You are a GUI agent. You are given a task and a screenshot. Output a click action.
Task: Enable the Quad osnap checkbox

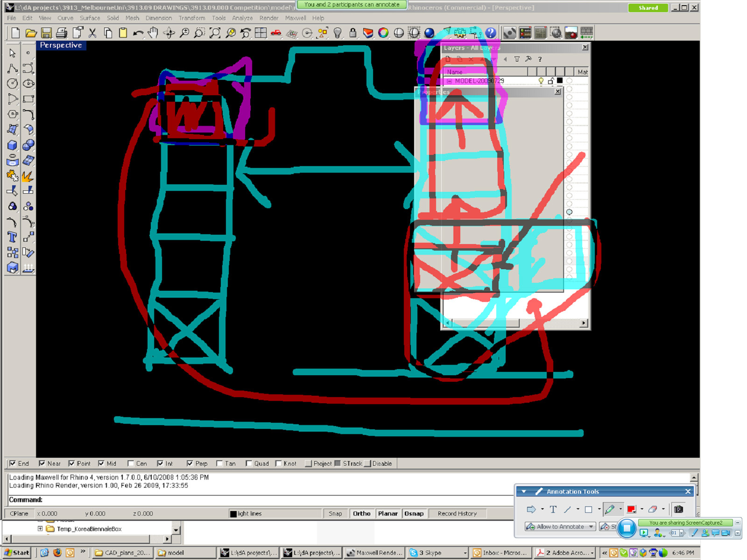249,463
